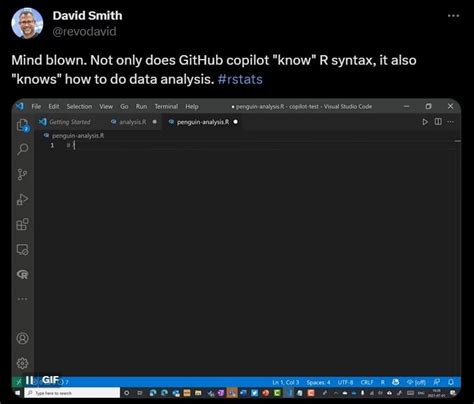Click the Ln 1, Col 3 status entry
Image resolution: width=474 pixels, height=404 pixels.
click(285, 382)
